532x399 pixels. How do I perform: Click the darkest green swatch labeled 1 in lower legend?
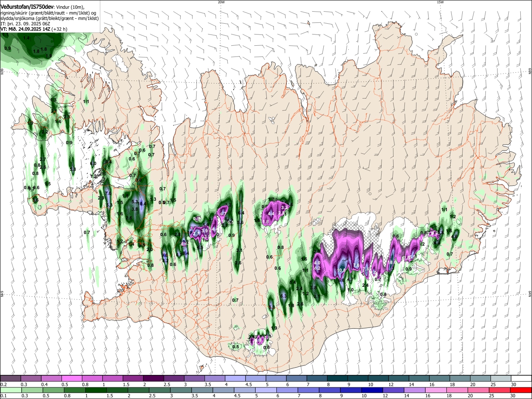(96, 390)
